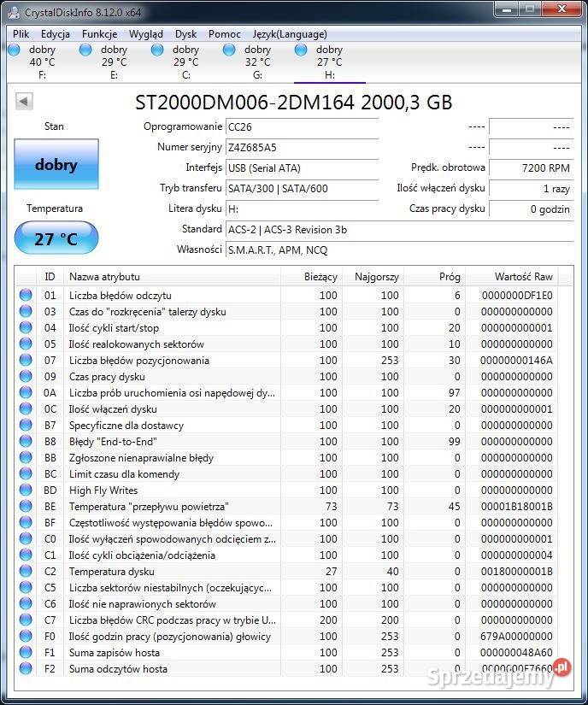588x705 pixels.
Task: Click the 27 °C temperature button
Action: coord(56,238)
